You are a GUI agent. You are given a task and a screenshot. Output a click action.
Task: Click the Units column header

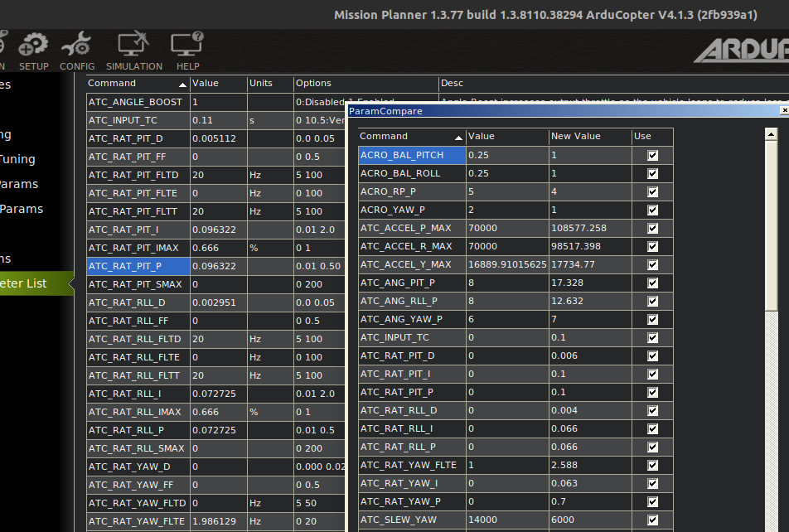[270, 84]
